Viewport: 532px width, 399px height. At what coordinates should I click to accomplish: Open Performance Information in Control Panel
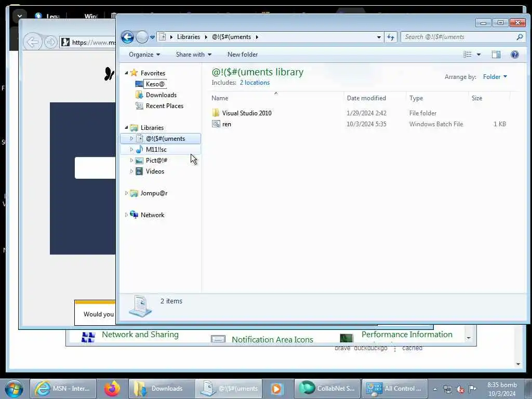pyautogui.click(x=407, y=335)
